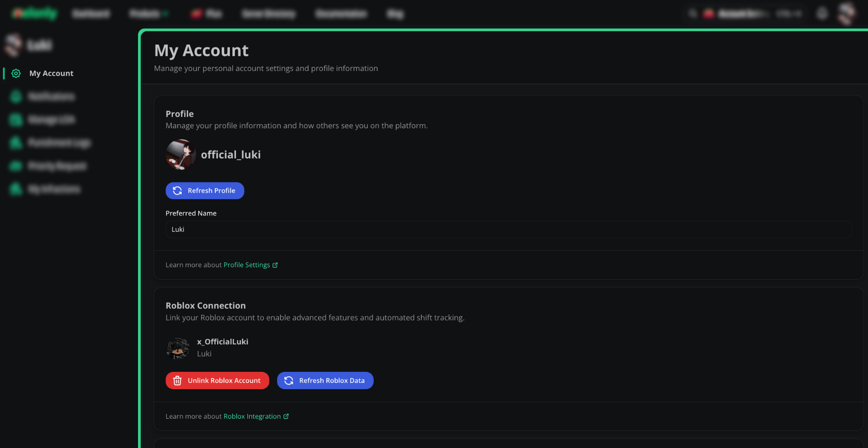Open the Profile Settings help link
This screenshot has height=448, width=868.
251,265
